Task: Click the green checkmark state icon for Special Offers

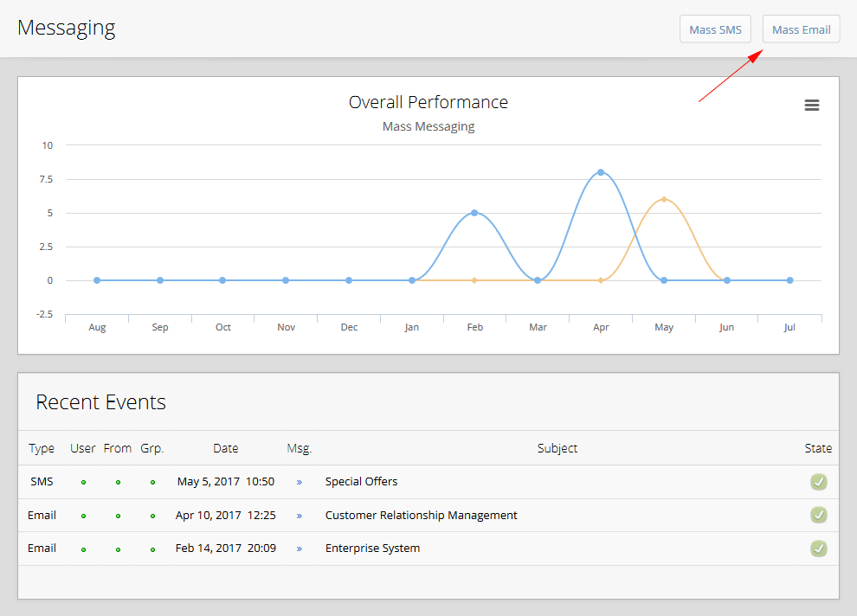Action: (818, 482)
